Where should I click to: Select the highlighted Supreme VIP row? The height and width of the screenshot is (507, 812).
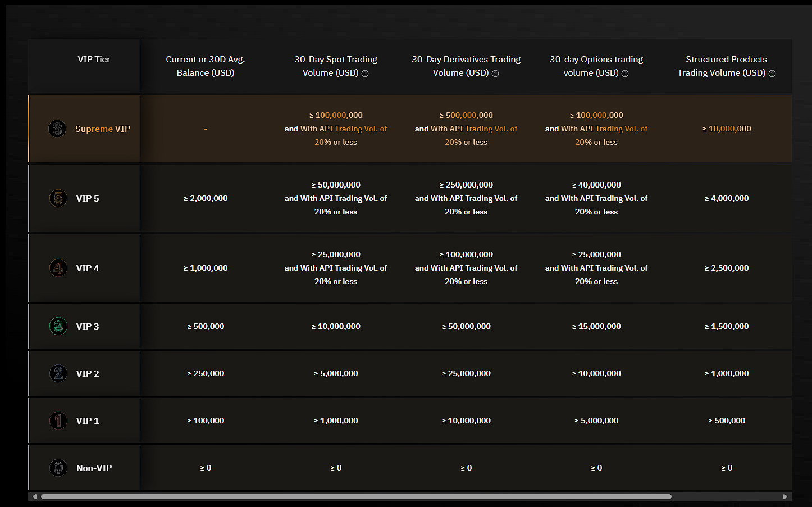tap(410, 129)
